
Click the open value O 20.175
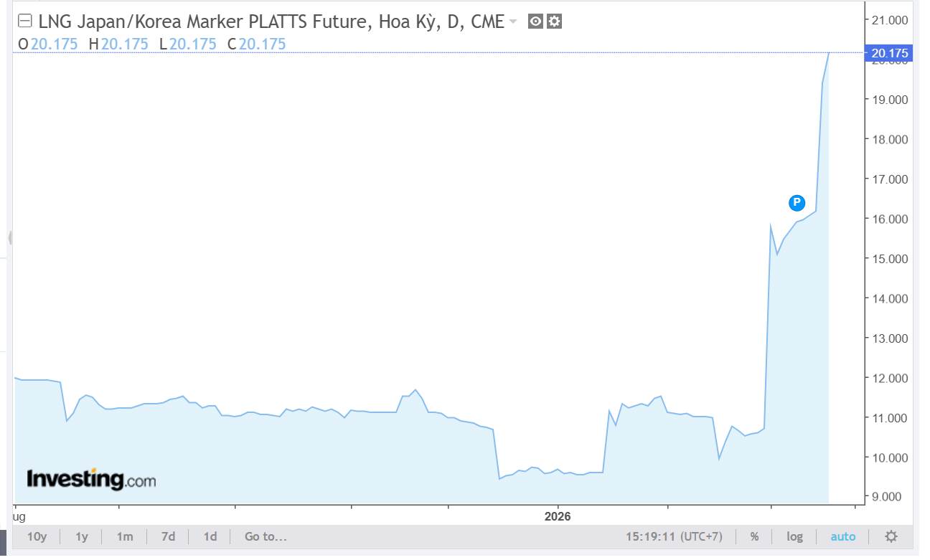(x=47, y=44)
